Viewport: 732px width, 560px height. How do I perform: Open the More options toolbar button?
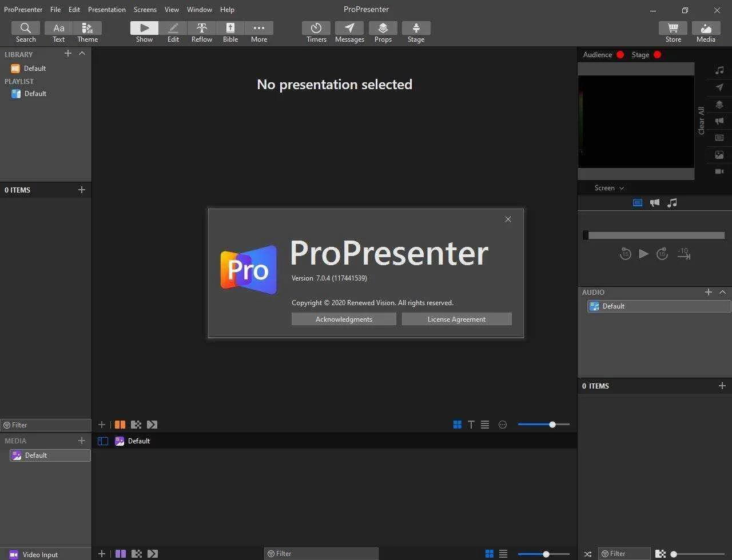click(x=259, y=32)
